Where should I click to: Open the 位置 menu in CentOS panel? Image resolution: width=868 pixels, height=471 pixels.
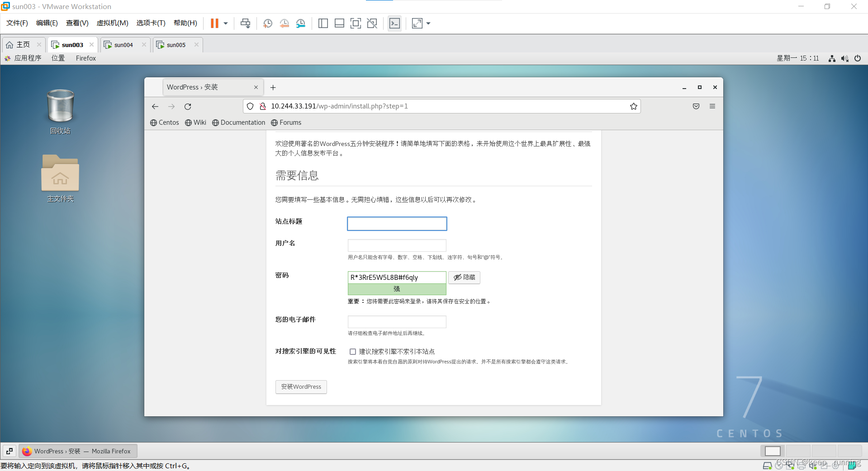tap(58, 58)
